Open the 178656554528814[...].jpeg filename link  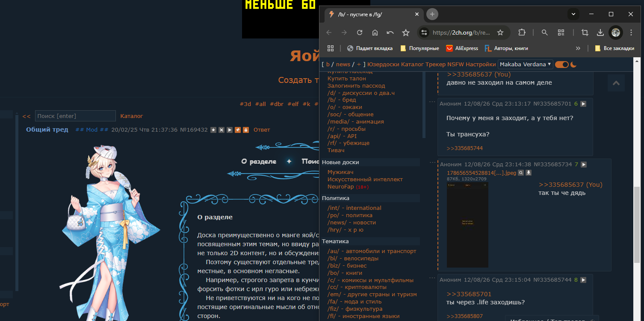[482, 173]
